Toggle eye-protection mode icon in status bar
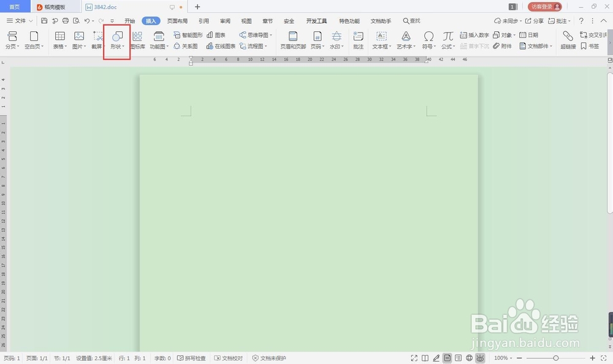This screenshot has width=613, height=364. point(480,358)
